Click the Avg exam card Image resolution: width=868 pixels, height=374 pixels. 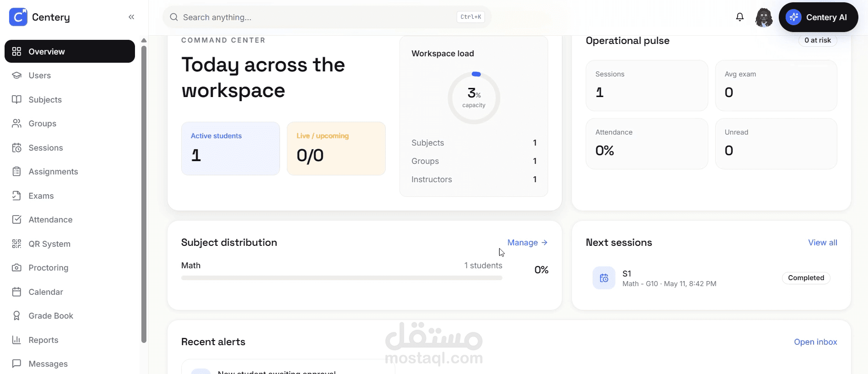776,86
